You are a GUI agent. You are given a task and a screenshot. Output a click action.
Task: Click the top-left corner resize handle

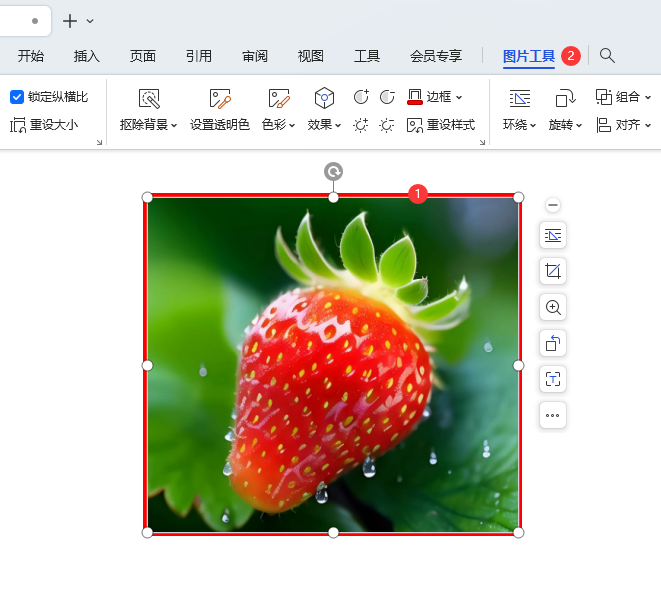pyautogui.click(x=147, y=197)
